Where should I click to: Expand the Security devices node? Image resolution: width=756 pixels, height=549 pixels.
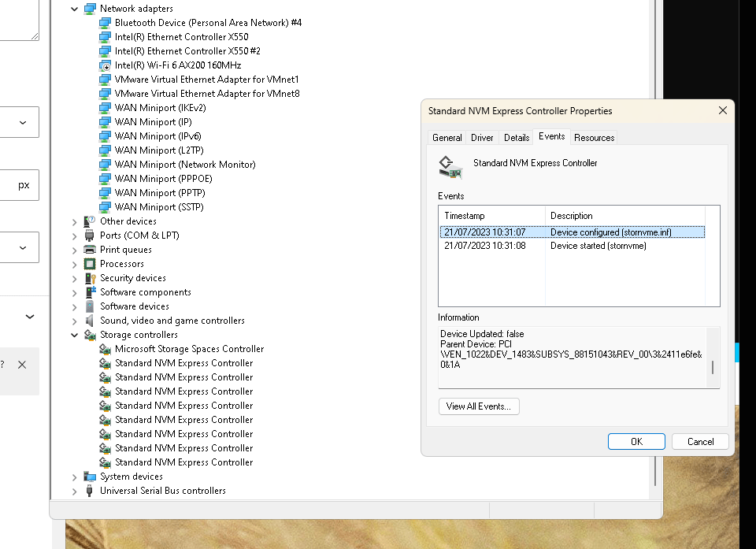(x=74, y=278)
